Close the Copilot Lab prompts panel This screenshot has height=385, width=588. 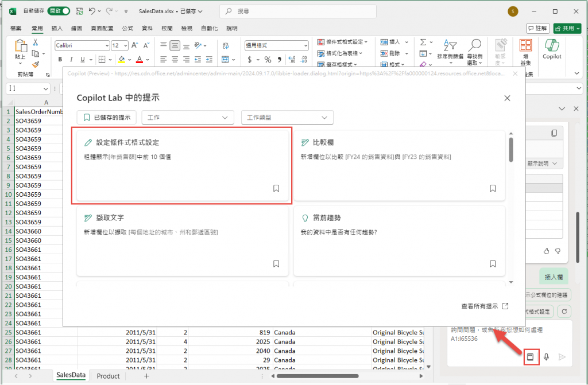pos(508,98)
